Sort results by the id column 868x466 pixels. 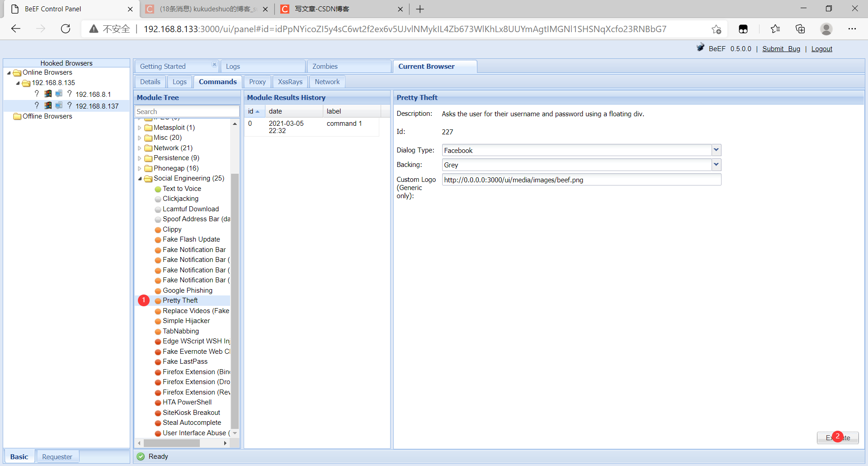click(255, 111)
